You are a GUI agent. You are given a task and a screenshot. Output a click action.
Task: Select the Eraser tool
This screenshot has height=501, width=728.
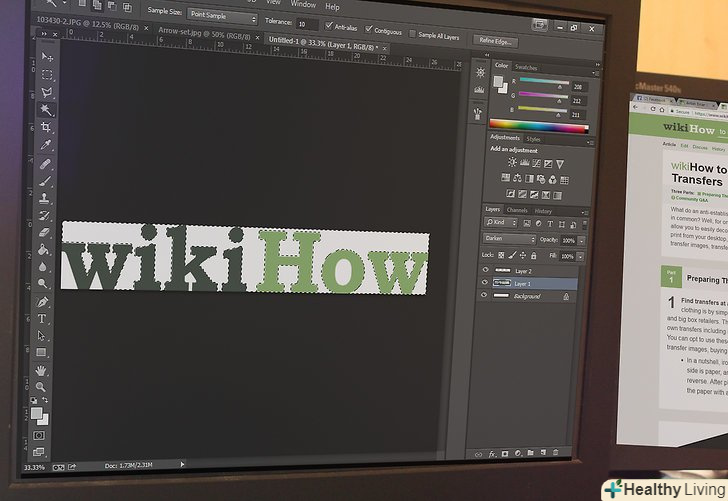click(x=44, y=232)
